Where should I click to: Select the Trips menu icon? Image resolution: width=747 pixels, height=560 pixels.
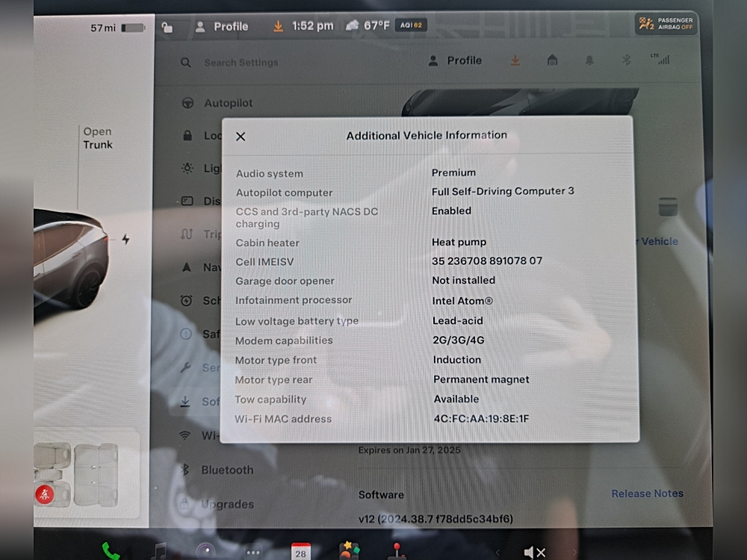click(x=187, y=234)
